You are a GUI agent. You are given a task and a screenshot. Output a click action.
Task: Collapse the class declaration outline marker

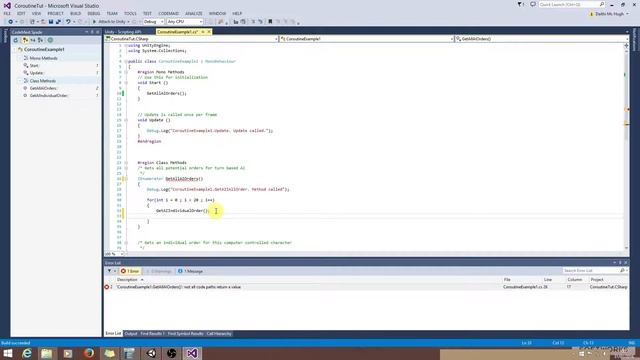tap(126, 61)
